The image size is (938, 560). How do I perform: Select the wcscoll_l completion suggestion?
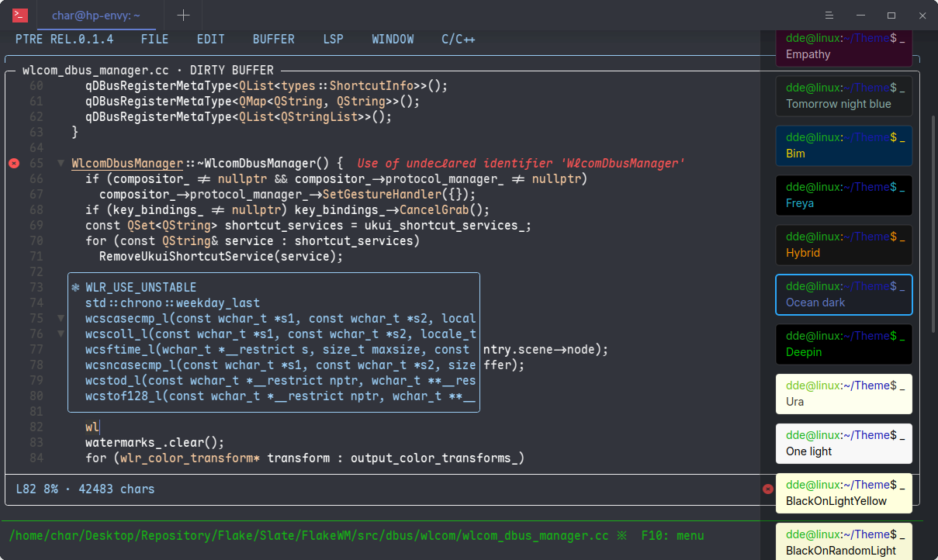pos(274,334)
